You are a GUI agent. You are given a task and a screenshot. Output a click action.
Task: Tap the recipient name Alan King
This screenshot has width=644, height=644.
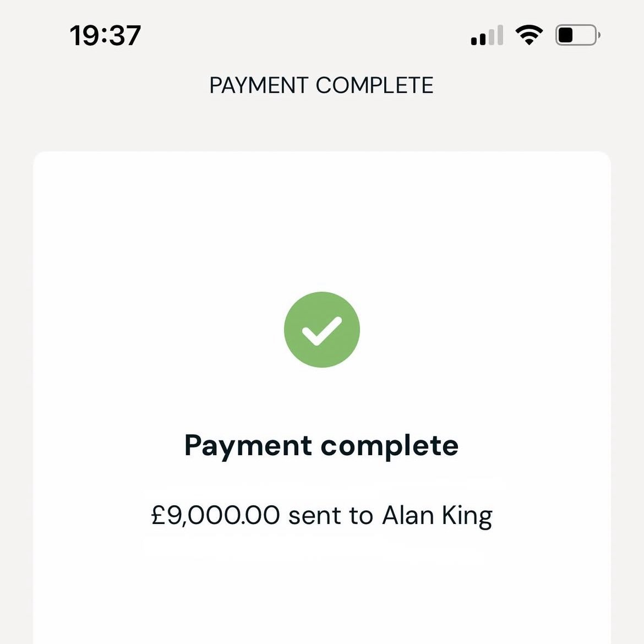tap(437, 516)
